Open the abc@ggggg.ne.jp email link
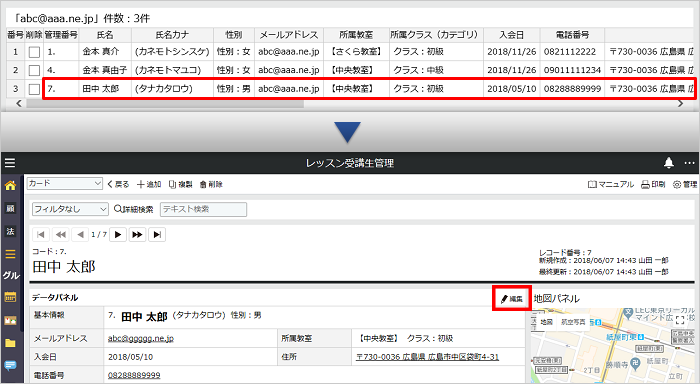700x384 pixels. click(141, 338)
